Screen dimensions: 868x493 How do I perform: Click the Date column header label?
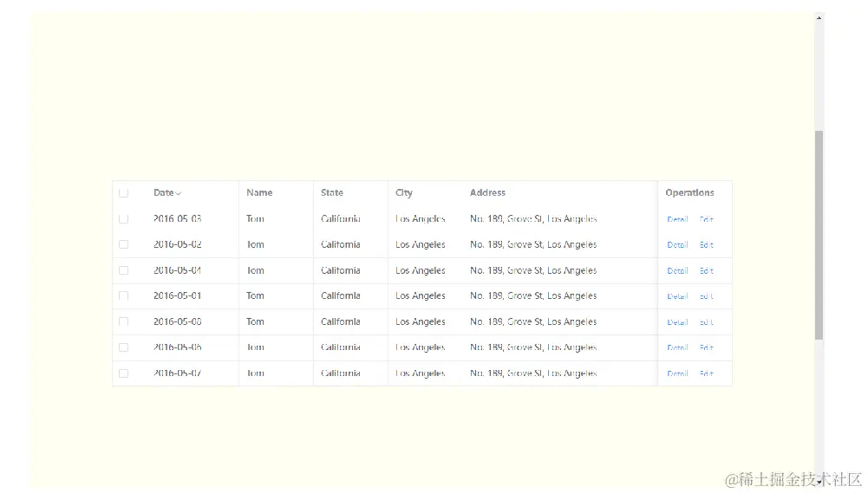[163, 192]
